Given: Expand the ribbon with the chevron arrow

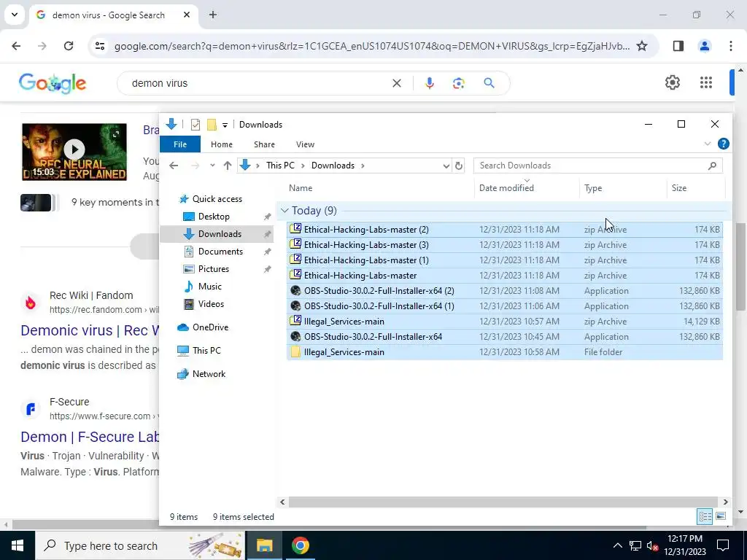Looking at the screenshot, I should point(708,144).
